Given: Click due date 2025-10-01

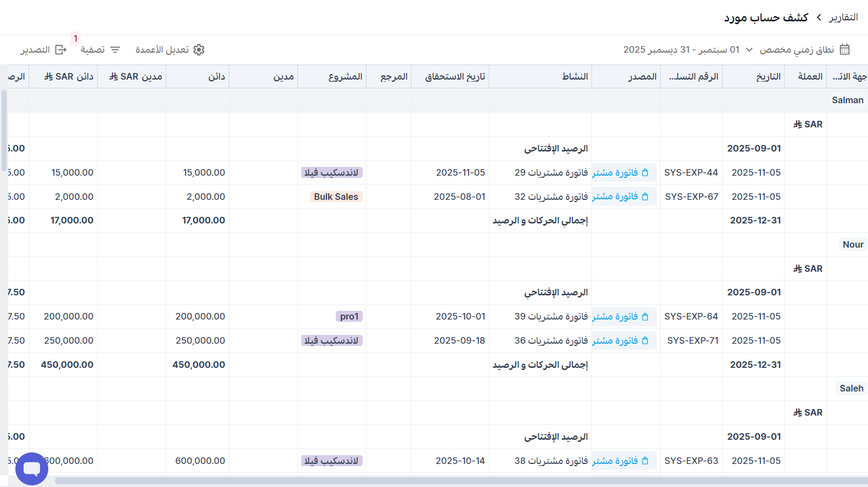Looking at the screenshot, I should (460, 316).
